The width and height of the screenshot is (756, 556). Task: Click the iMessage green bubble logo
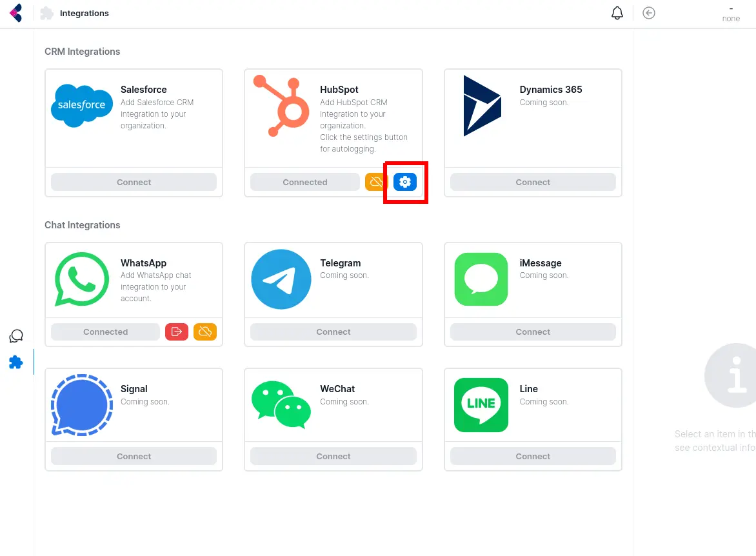click(x=481, y=279)
